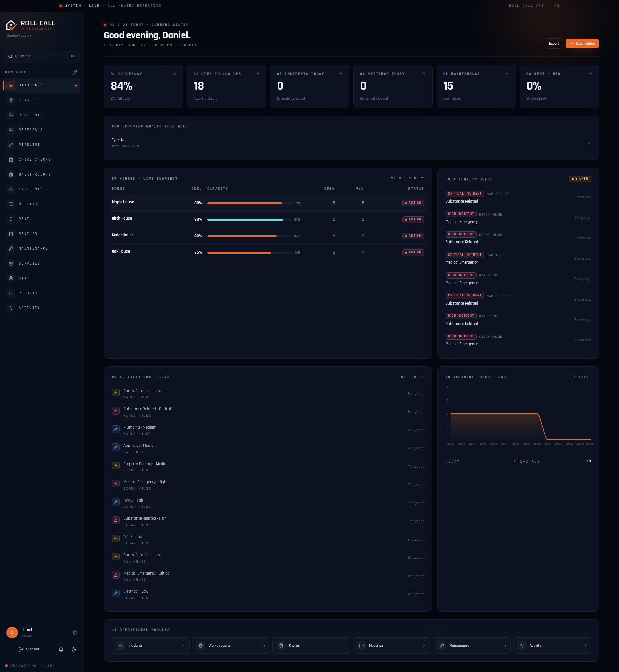This screenshot has height=672, width=619.
Task: Click the Residents people icon in sidebar
Action: click(11, 115)
